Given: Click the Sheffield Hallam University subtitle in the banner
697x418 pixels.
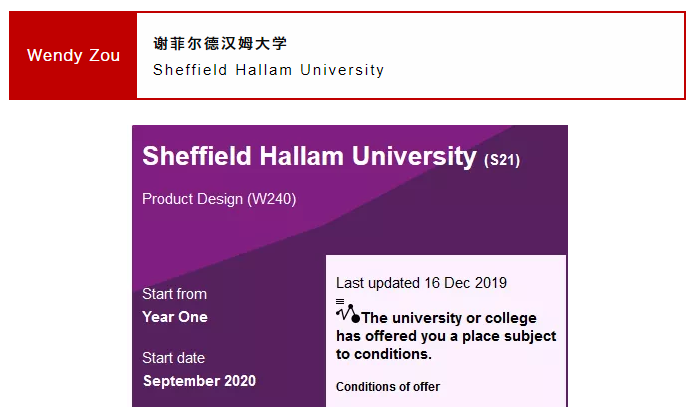Looking at the screenshot, I should pos(268,70).
